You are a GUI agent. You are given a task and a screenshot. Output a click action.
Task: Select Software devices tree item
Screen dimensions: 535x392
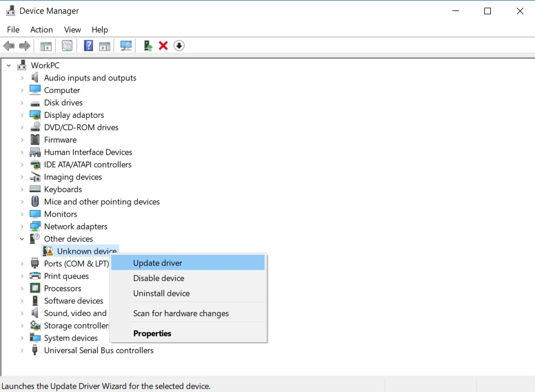tap(73, 301)
